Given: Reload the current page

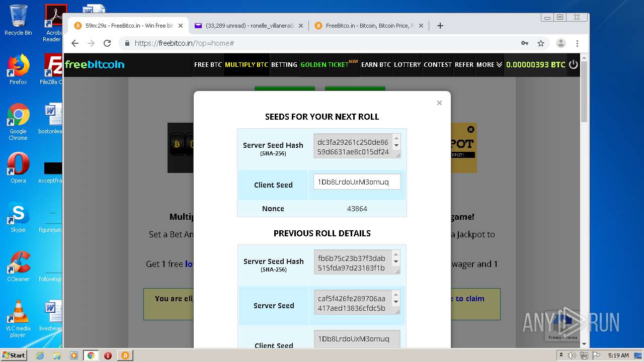Looking at the screenshot, I should click(x=107, y=43).
